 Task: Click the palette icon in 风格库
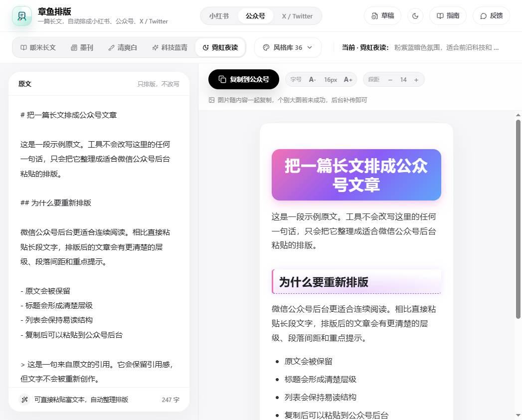[x=266, y=47]
